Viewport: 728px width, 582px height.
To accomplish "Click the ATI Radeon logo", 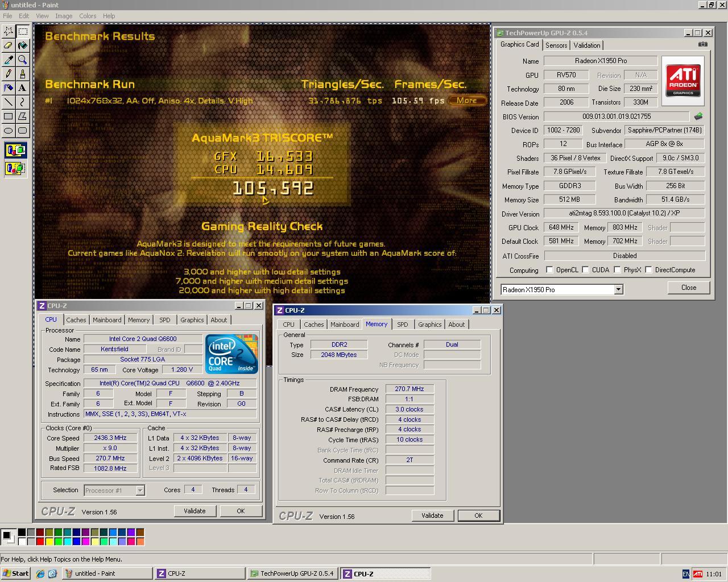I will 683,81.
